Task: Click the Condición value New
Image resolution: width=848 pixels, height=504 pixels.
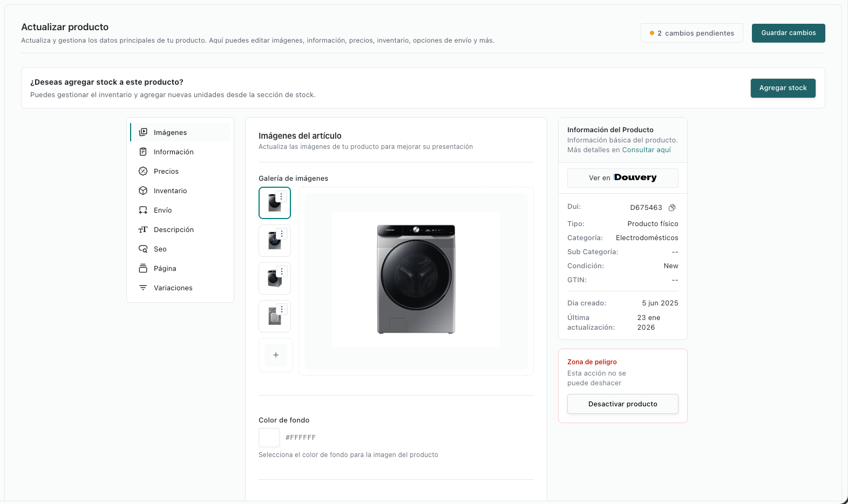Action: pyautogui.click(x=671, y=266)
